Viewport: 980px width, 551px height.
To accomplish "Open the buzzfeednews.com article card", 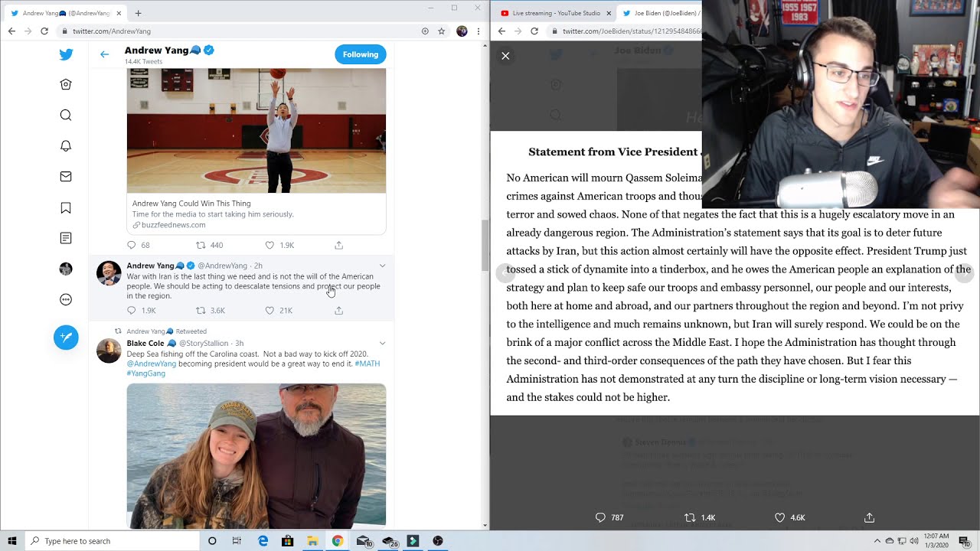I will pyautogui.click(x=256, y=214).
